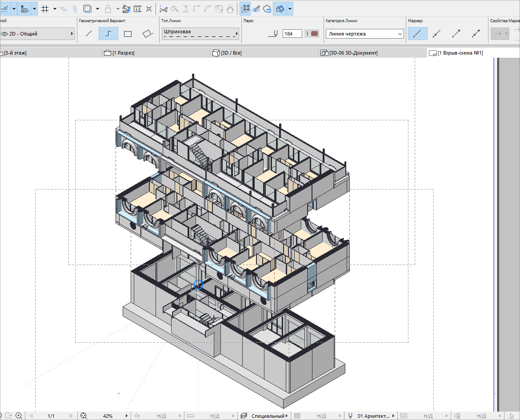This screenshot has height=420, width=520.
Task: Click the grayed trim hatchet icon
Action: click(x=174, y=9)
